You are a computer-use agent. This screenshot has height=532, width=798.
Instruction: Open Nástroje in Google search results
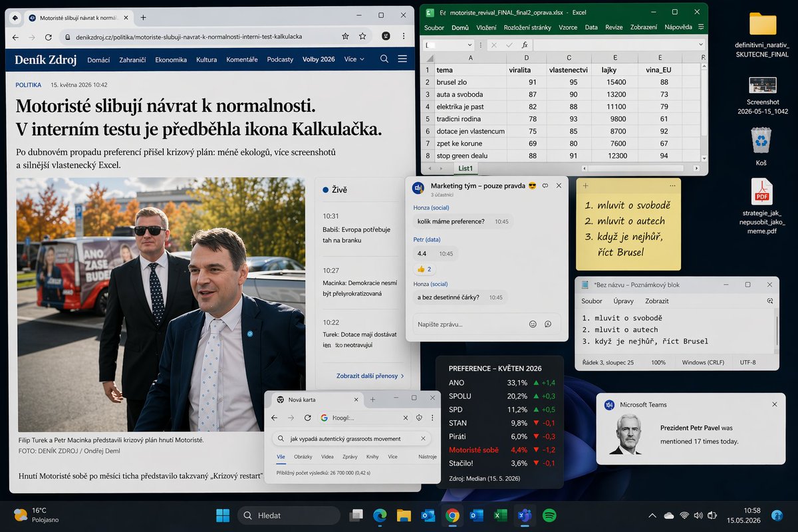(x=428, y=457)
